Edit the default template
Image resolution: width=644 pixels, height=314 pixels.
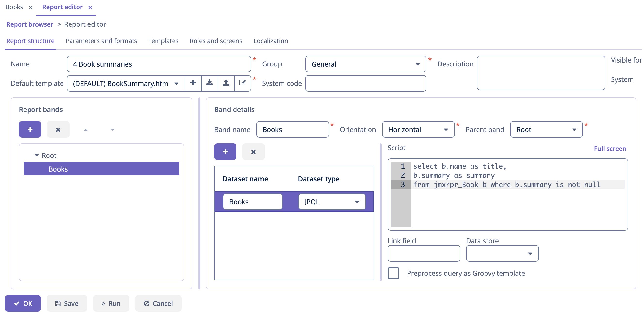243,83
